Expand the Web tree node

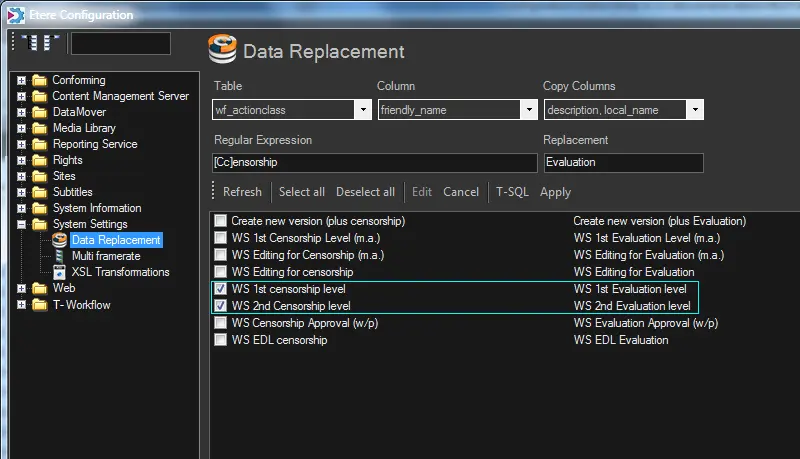[21, 288]
